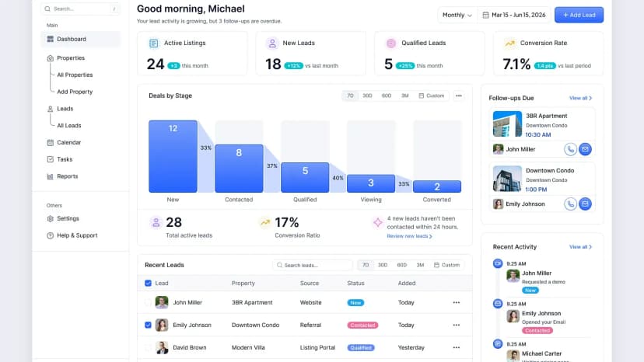The width and height of the screenshot is (644, 362).
Task: Select All Leads in sidebar
Action: coord(69,126)
